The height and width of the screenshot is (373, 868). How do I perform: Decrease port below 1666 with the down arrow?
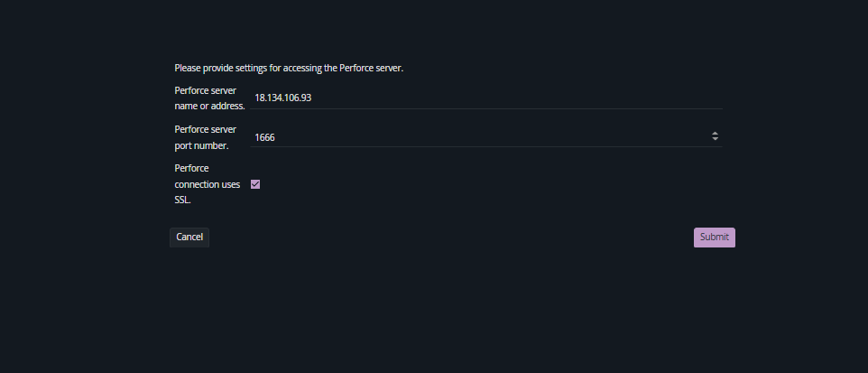pyautogui.click(x=716, y=138)
